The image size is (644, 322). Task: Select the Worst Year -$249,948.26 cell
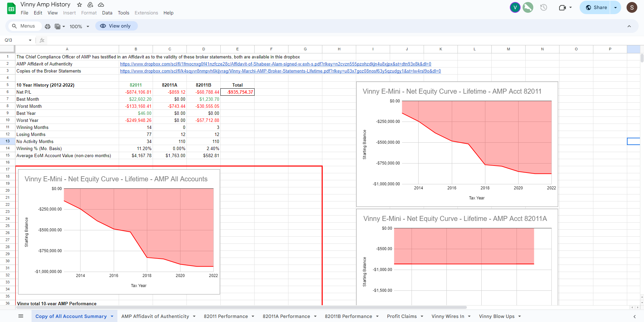pos(136,120)
